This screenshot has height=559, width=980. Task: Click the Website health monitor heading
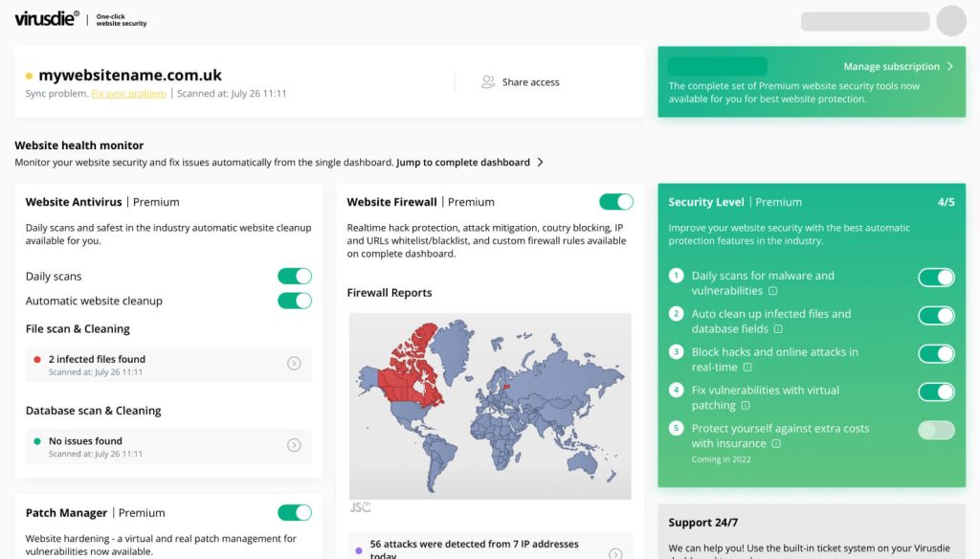coord(79,145)
